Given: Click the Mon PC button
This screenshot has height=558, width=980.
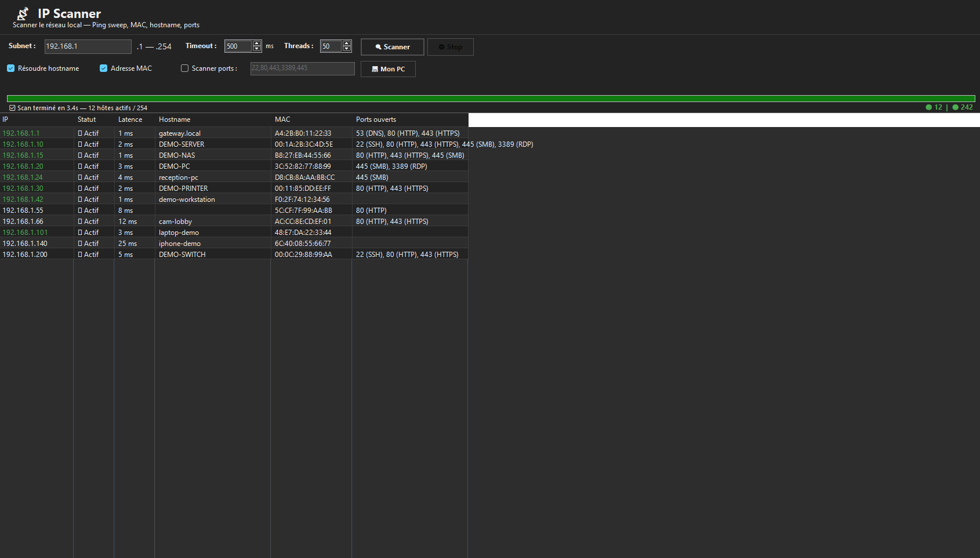Looking at the screenshot, I should point(388,69).
